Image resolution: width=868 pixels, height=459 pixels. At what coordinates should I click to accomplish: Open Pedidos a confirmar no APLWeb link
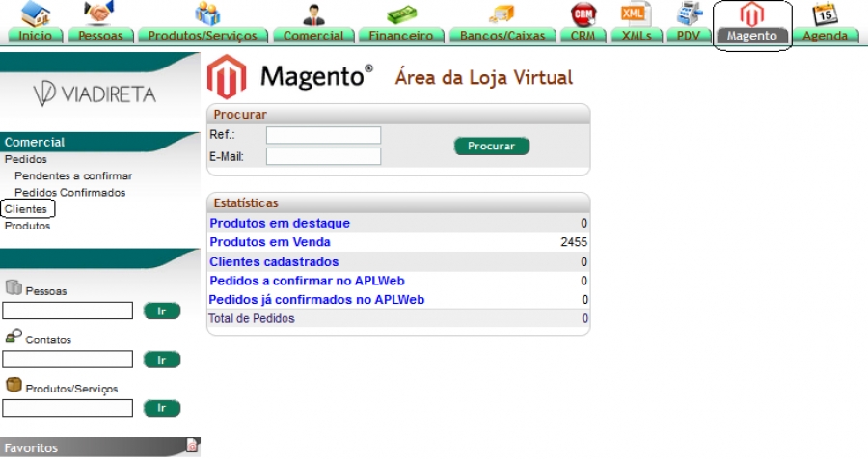point(307,281)
